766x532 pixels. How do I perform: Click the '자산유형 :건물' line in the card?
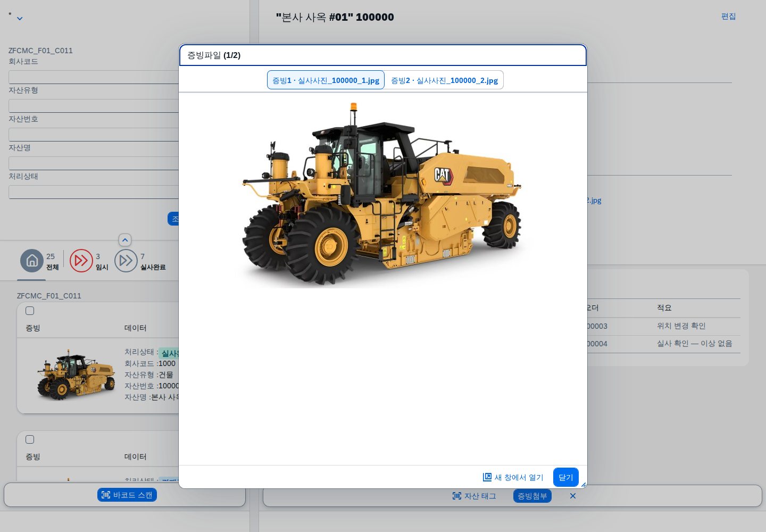tap(149, 375)
